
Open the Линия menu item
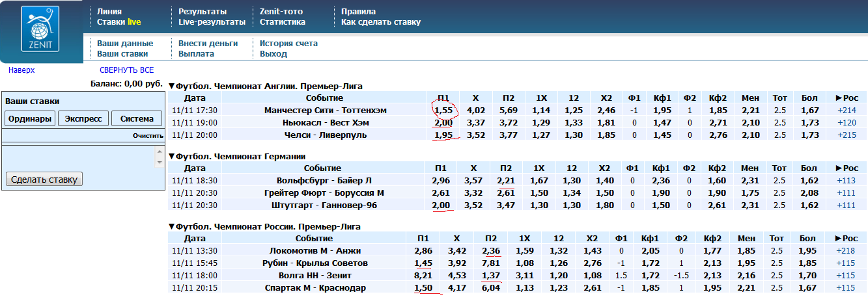tap(109, 12)
